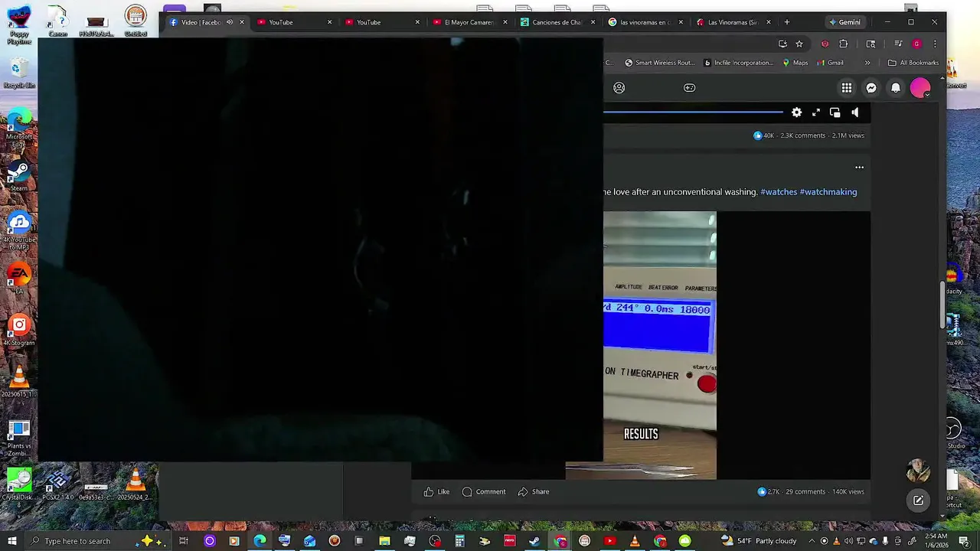Launch Gemini in Chrome
The width and height of the screenshot is (980, 551).
point(844,22)
